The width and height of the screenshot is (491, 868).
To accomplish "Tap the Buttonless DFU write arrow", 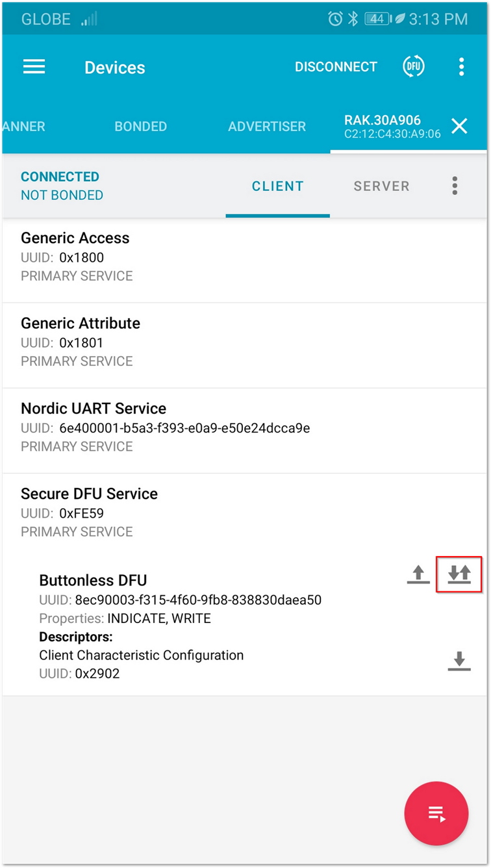I will 418,574.
